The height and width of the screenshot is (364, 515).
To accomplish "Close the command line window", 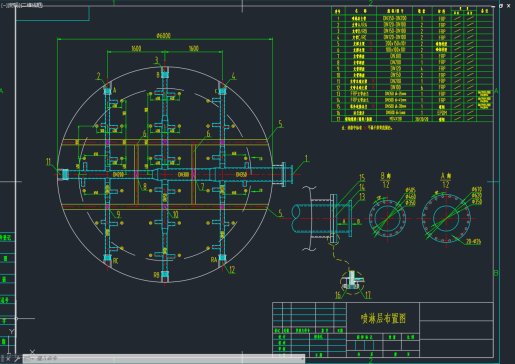I will (x=9, y=359).
